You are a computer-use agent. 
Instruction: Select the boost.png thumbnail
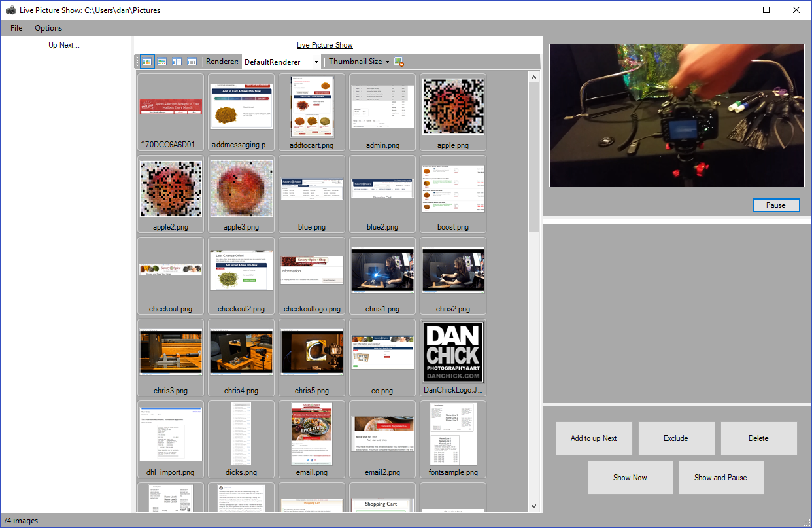click(x=453, y=194)
